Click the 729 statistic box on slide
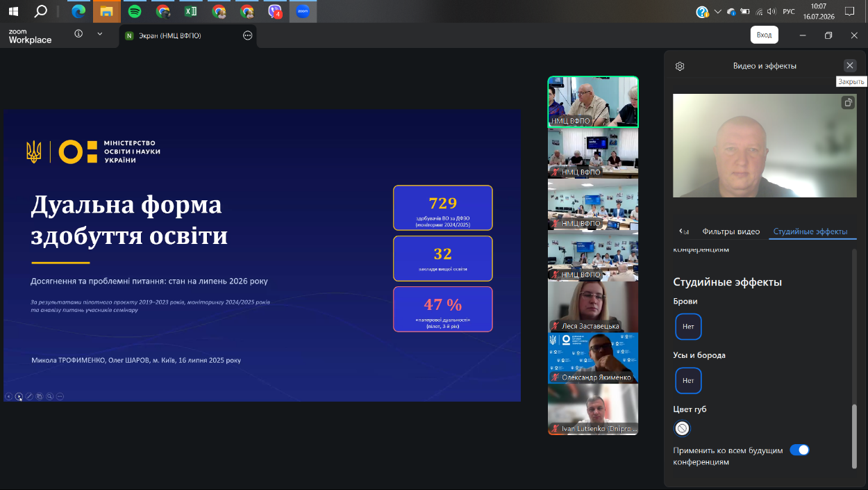Screen dimensions: 868x490 [442, 208]
